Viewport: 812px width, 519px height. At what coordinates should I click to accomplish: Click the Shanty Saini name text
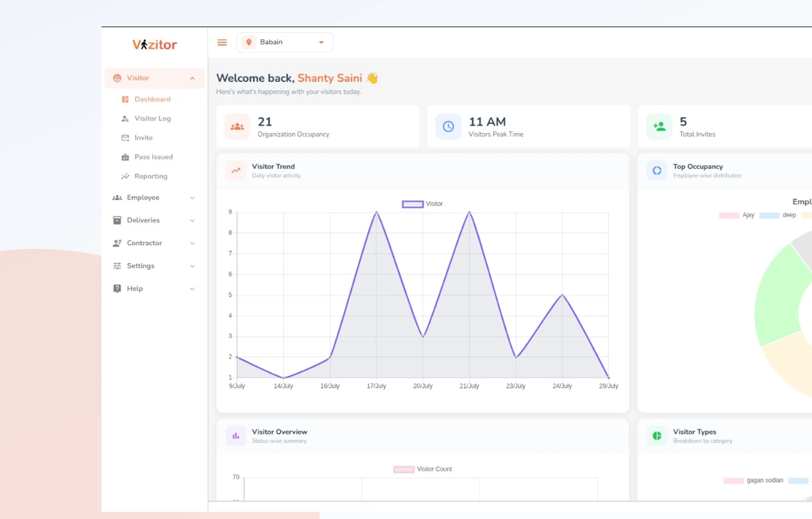(330, 78)
